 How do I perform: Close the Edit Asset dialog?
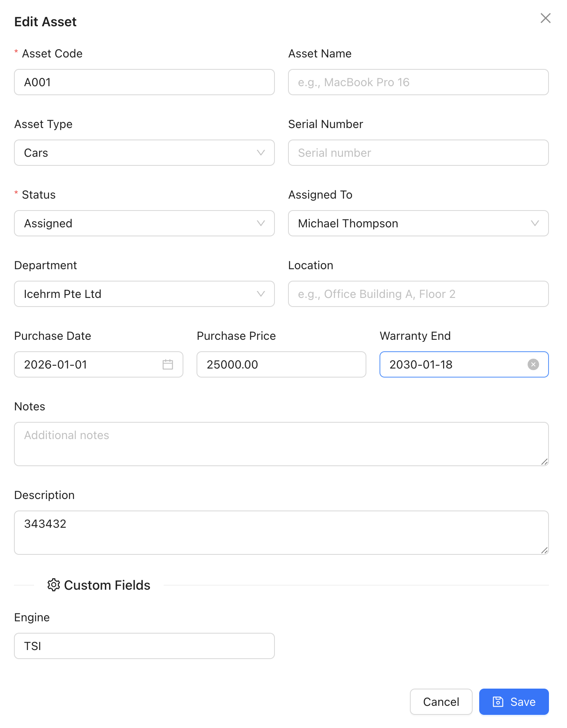tap(545, 18)
